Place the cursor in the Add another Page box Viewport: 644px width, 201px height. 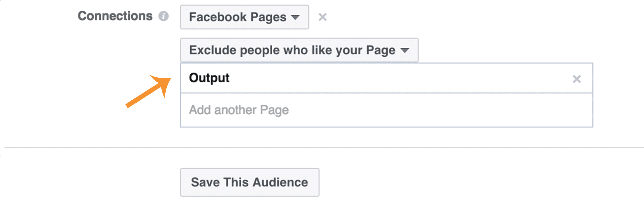387,110
